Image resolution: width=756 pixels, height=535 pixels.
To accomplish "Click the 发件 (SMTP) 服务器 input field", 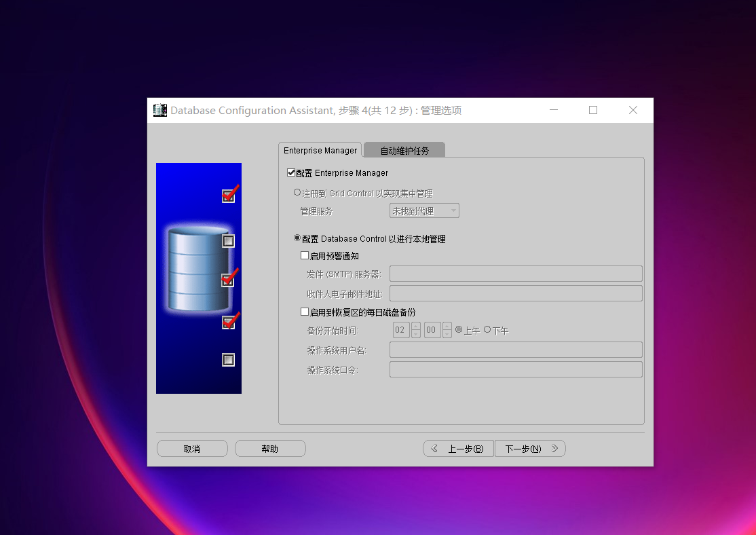I will [516, 274].
